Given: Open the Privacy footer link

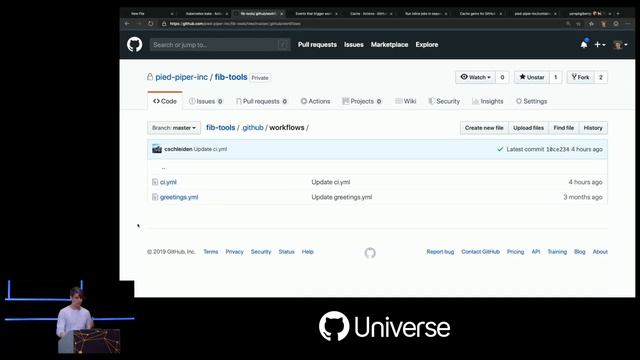Looking at the screenshot, I should point(234,252).
